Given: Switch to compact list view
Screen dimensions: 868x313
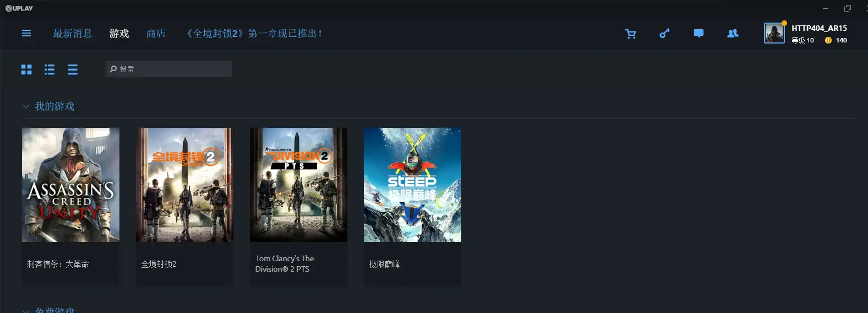Looking at the screenshot, I should click(73, 69).
